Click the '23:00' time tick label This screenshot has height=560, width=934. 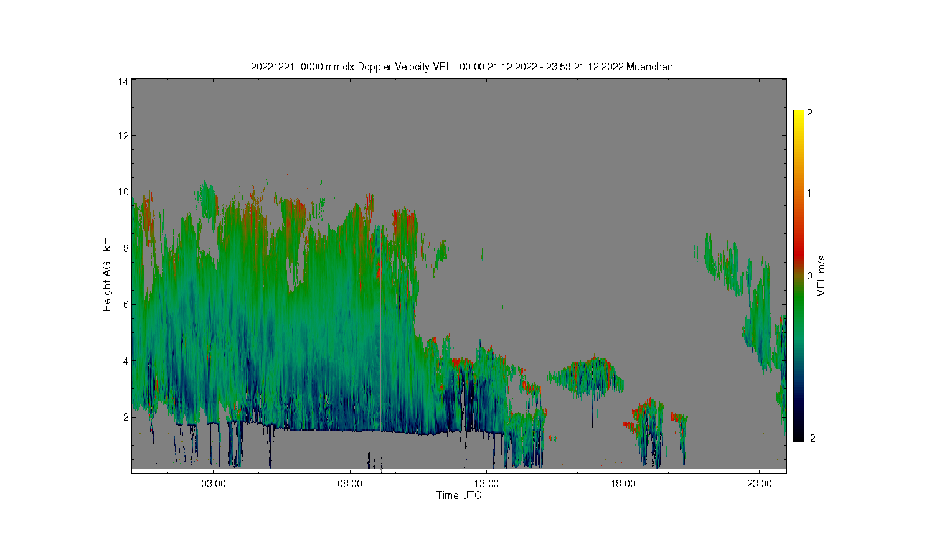point(759,483)
